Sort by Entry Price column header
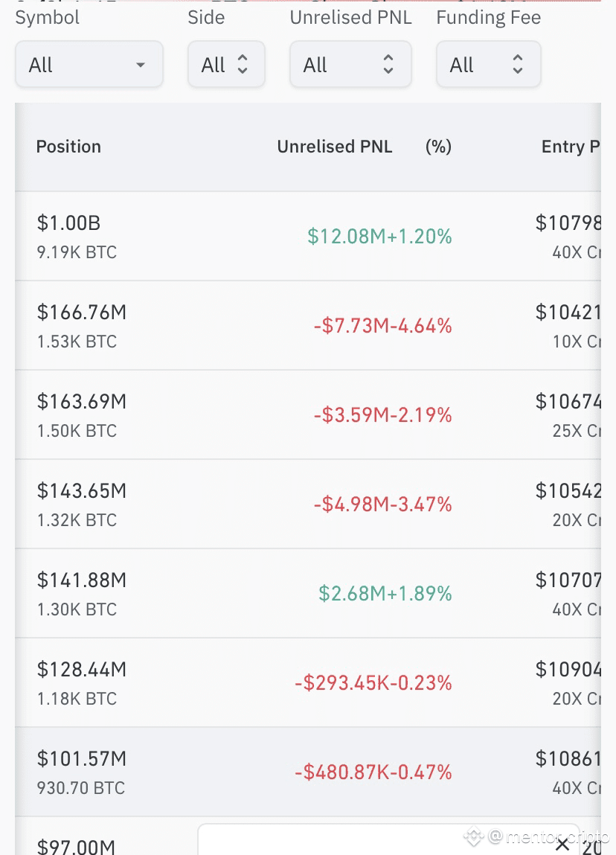This screenshot has width=616, height=855. 571,146
